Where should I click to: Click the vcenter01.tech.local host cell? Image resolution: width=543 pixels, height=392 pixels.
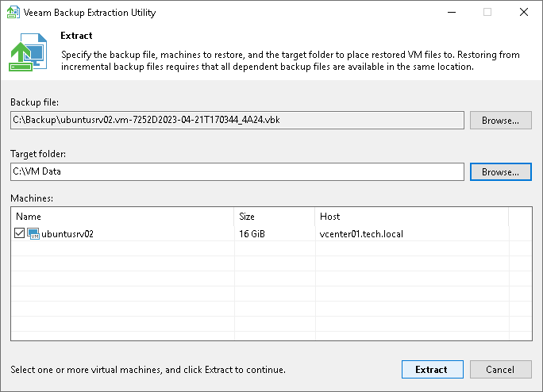pyautogui.click(x=361, y=234)
